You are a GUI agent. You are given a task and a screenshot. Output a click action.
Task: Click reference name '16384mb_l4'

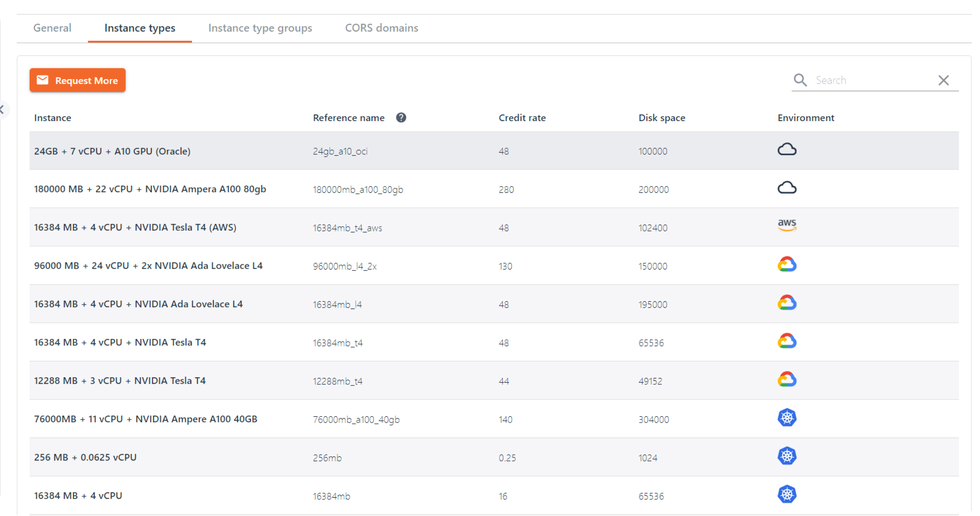click(x=337, y=305)
